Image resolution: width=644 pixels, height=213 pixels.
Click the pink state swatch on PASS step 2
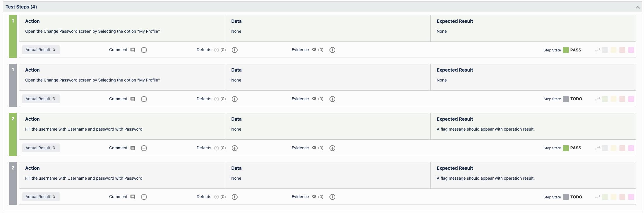tap(631, 148)
